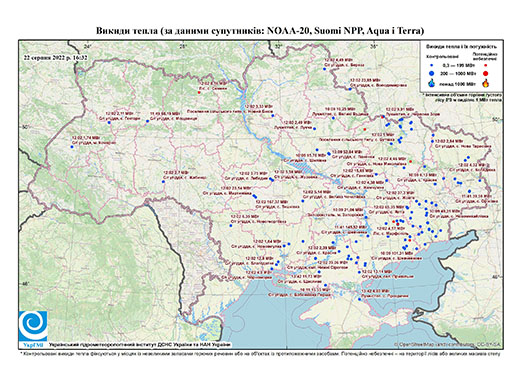520x368 pixels.
Task: Click the 200 — 1000 MW legend label
Action: click(458, 73)
